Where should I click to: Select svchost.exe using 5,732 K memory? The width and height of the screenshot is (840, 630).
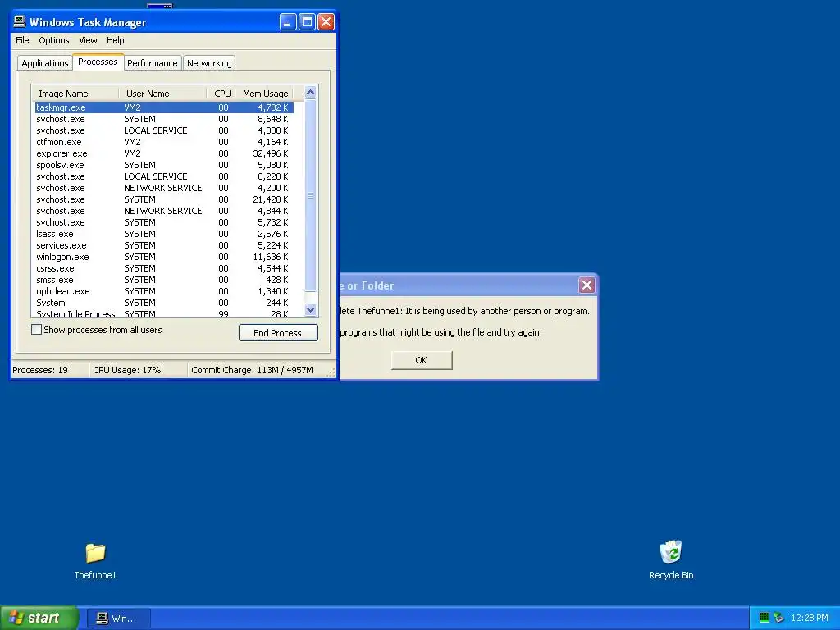[x=164, y=222]
